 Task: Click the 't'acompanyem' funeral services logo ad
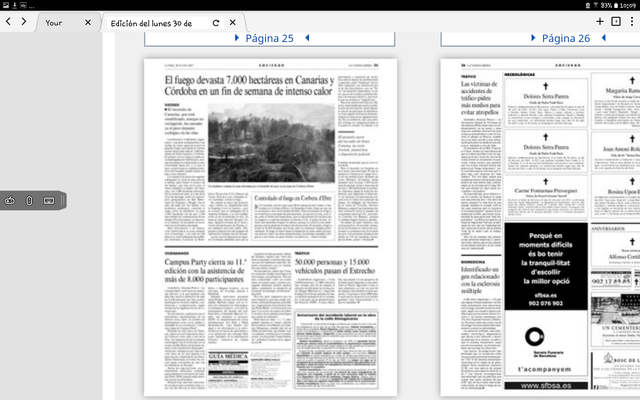546,345
